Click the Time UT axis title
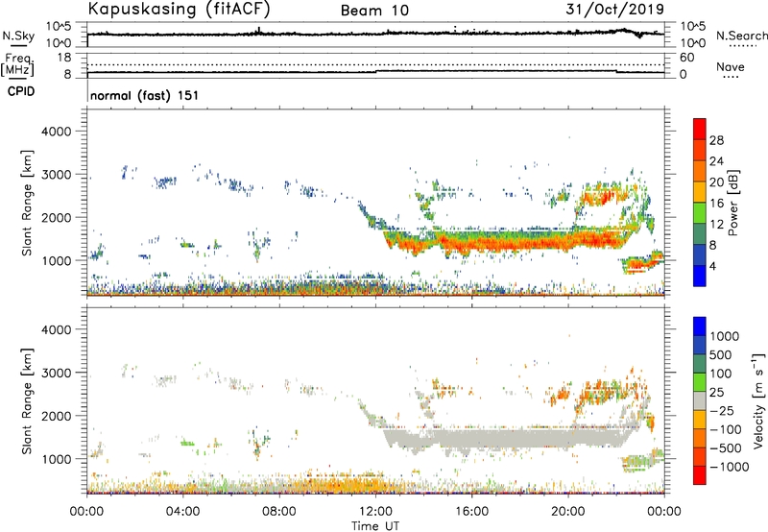 click(x=375, y=526)
